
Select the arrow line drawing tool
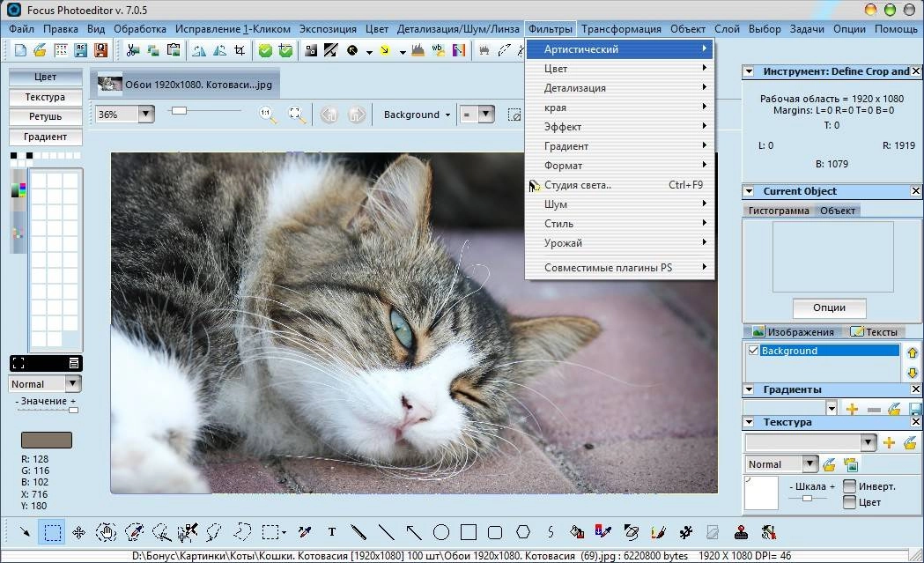[x=414, y=532]
